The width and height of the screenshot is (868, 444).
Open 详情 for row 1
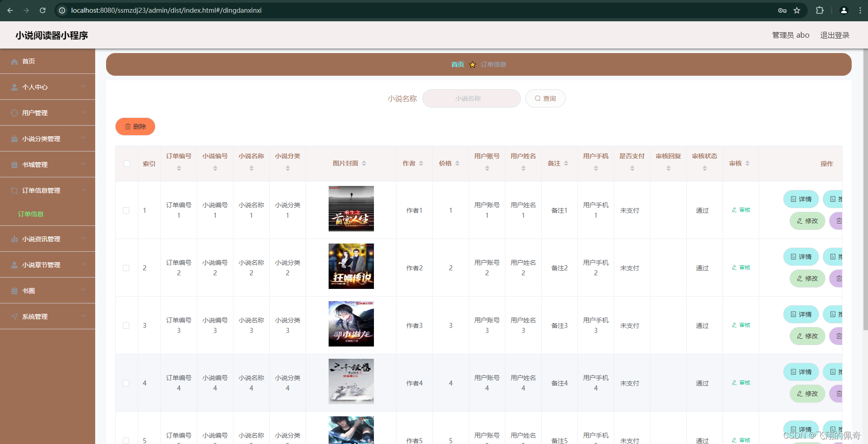[801, 199]
